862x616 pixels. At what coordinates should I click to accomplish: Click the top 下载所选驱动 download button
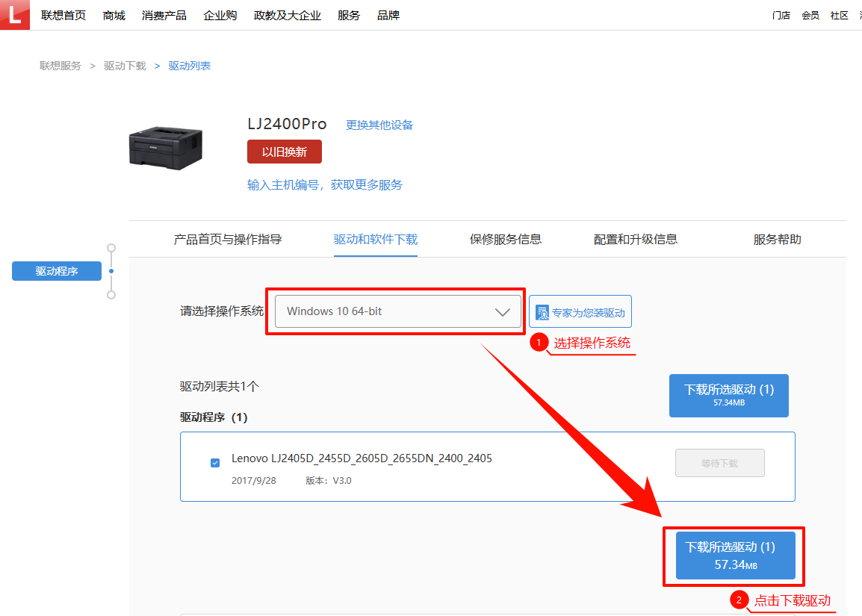click(728, 396)
